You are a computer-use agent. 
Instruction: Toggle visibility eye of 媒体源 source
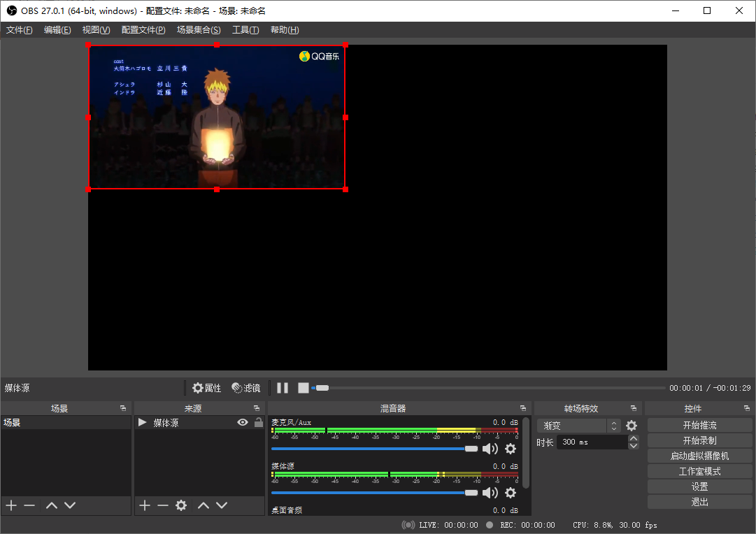coord(243,422)
